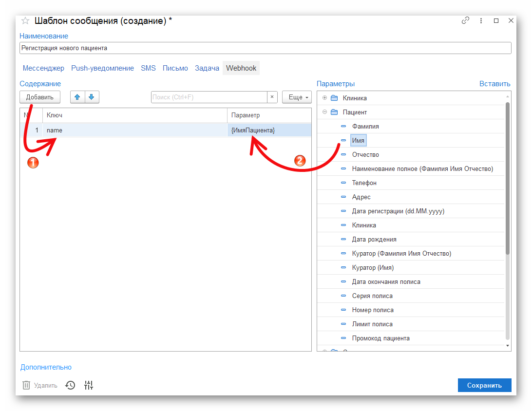Move row up with arrow button
The height and width of the screenshot is (411, 532).
tap(77, 97)
